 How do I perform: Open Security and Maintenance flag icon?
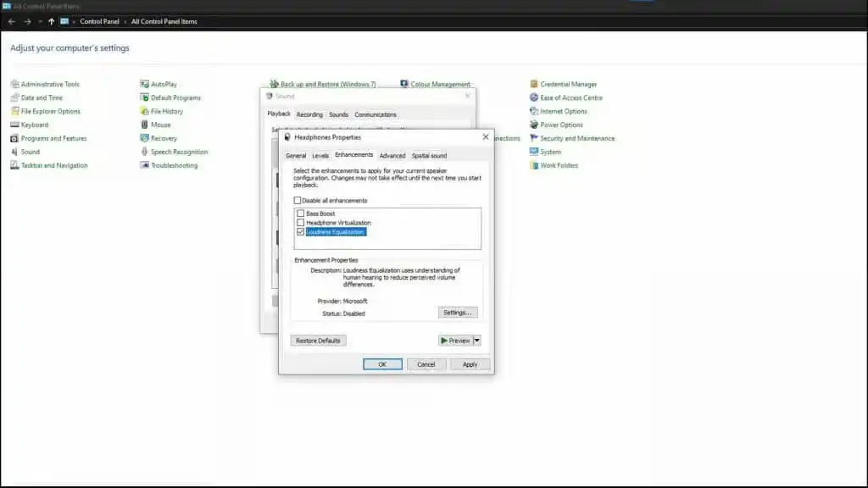pyautogui.click(x=534, y=138)
